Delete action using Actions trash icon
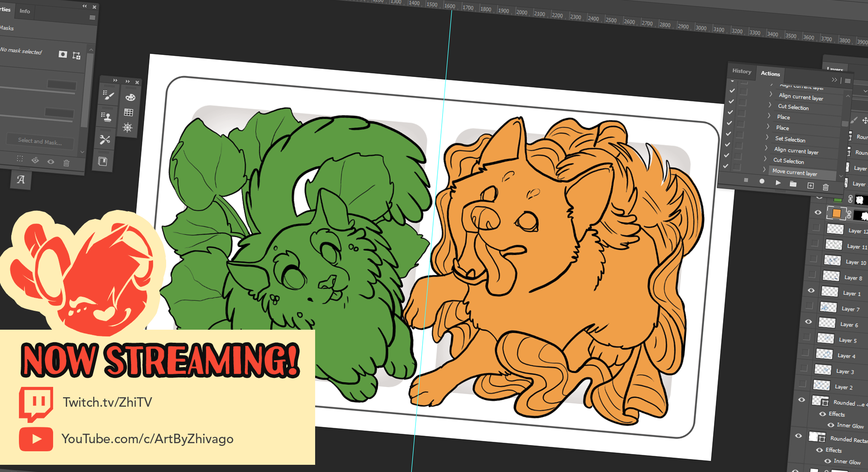 pyautogui.click(x=826, y=187)
